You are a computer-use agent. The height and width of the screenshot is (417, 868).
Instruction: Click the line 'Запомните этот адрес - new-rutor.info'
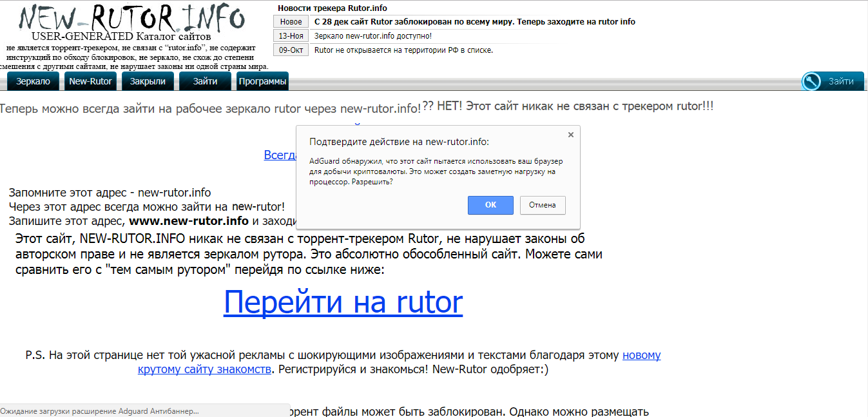click(110, 193)
